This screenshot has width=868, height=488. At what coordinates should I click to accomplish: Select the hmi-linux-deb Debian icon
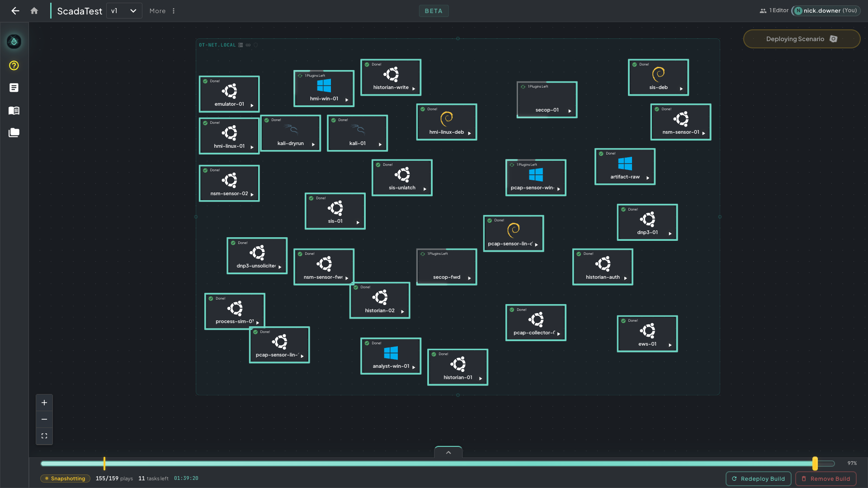pyautogui.click(x=447, y=119)
